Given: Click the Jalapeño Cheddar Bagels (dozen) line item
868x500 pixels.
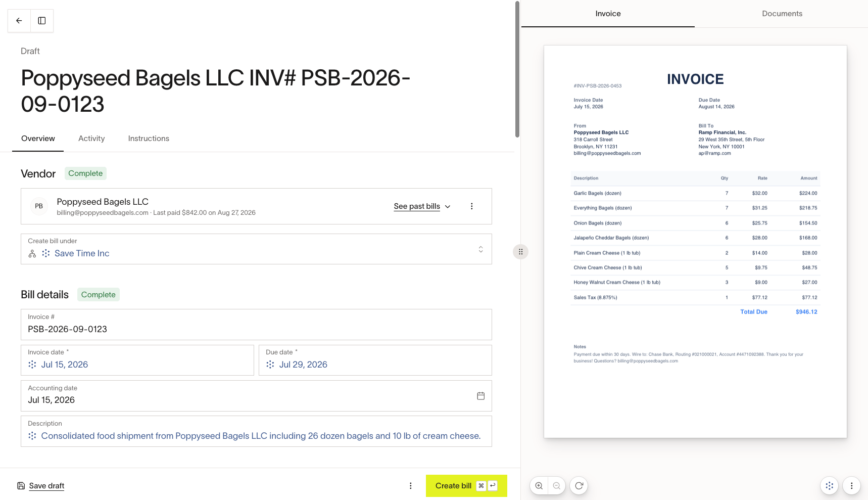Looking at the screenshot, I should [x=695, y=238].
